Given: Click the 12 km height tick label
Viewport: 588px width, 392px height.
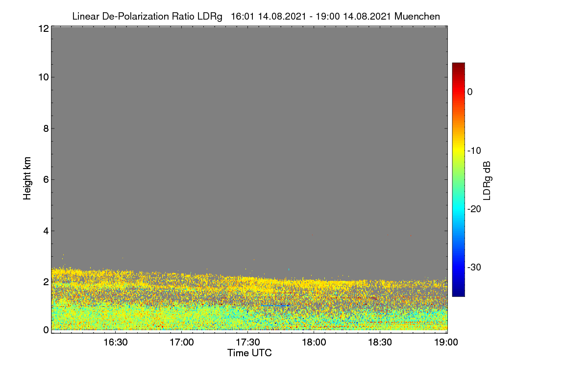Looking at the screenshot, I should (43, 28).
